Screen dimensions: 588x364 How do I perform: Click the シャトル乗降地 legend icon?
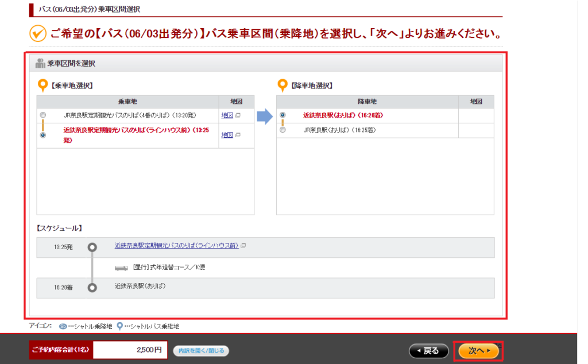[63, 326]
